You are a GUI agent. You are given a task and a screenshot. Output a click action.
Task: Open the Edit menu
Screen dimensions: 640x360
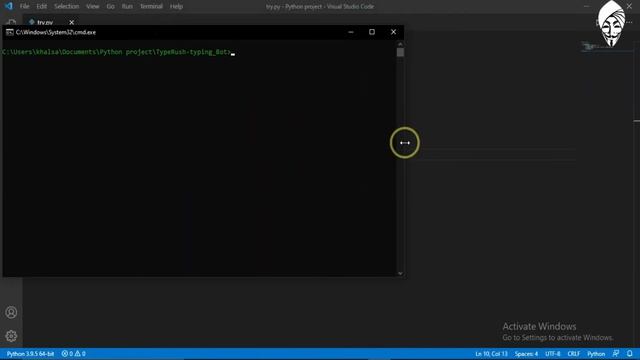42,7
